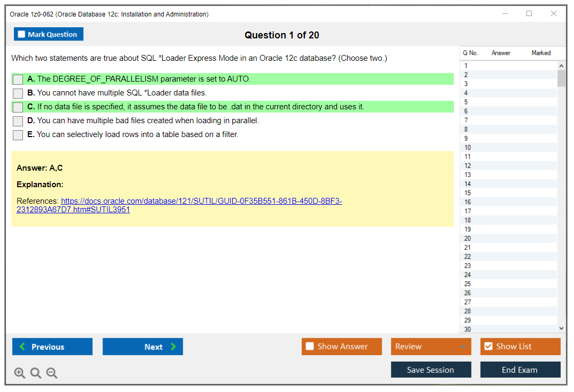Check the Mark Question checkbox
Viewport: 574px width, 392px height.
[22, 35]
